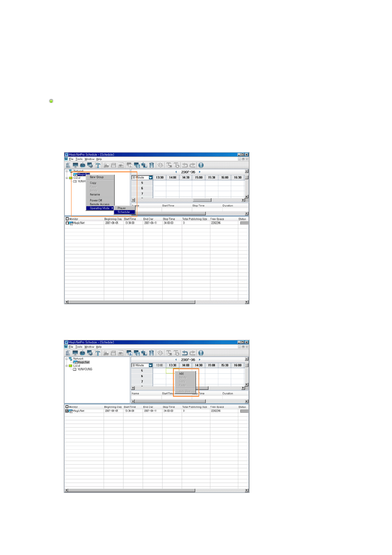Click the 15:00 time column header in the Operating Mode window
The height and width of the screenshot is (555, 392).
pyautogui.click(x=199, y=178)
